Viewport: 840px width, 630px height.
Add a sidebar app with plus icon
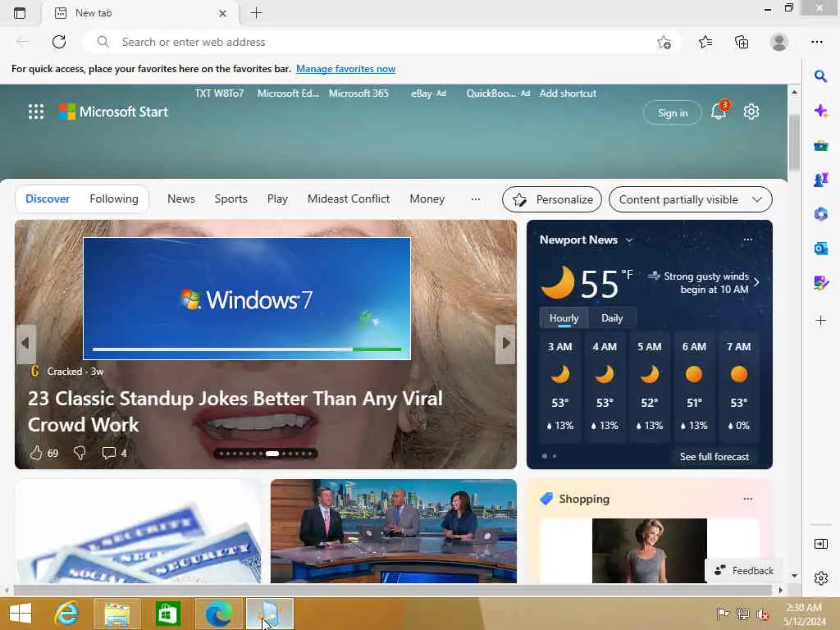(820, 321)
